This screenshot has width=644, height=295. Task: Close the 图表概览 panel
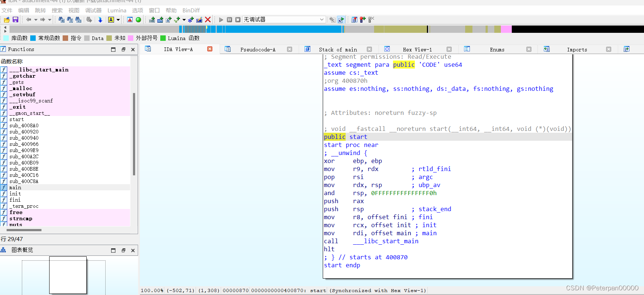click(x=133, y=251)
